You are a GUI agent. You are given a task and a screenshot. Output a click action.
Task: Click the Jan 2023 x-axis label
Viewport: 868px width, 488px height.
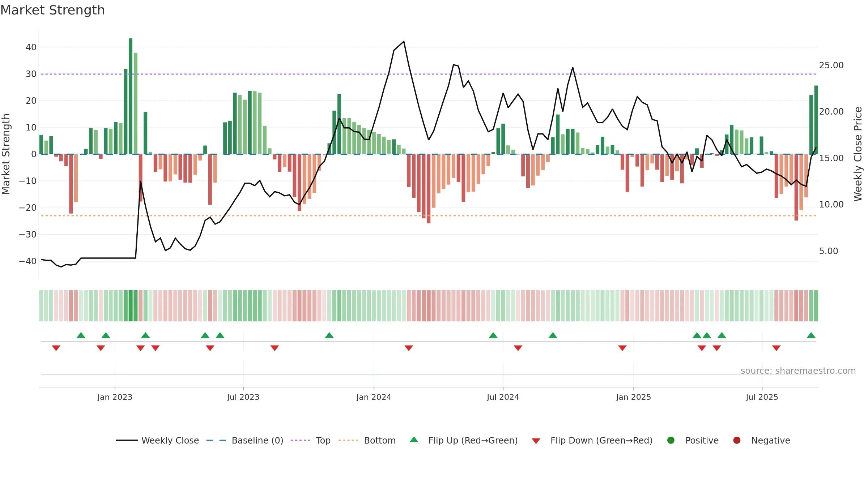pos(115,397)
